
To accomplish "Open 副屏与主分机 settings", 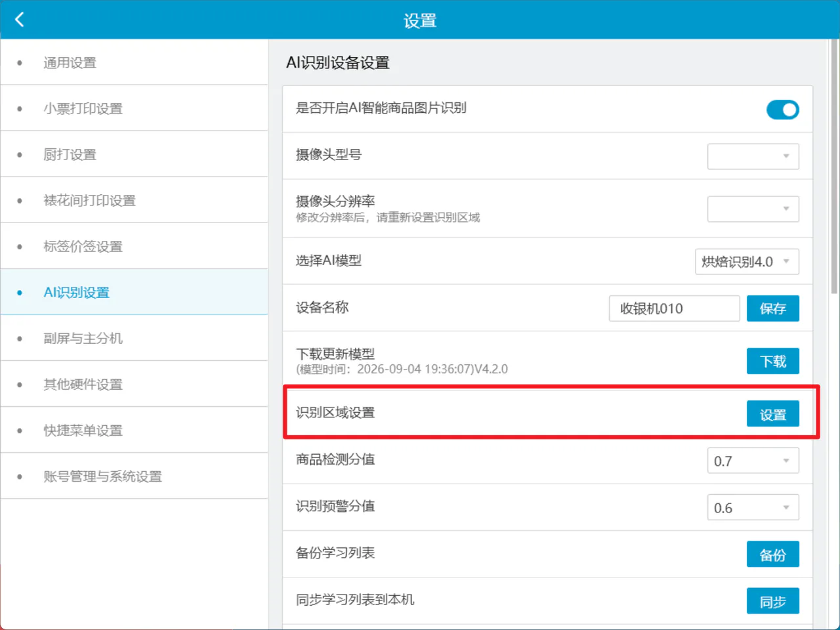I will [x=134, y=338].
